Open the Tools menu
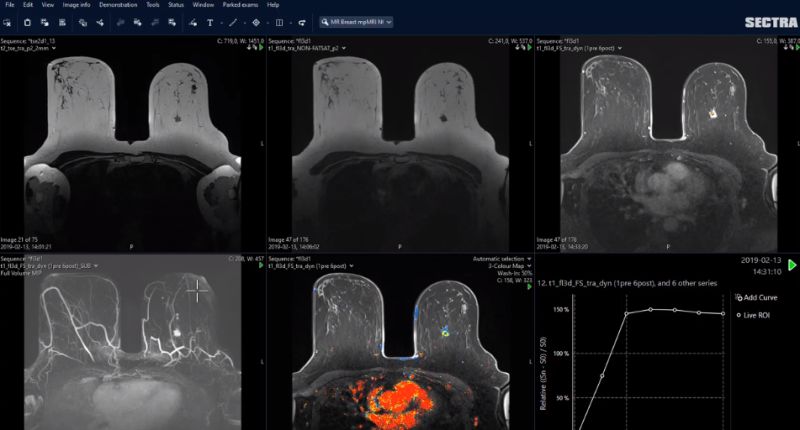The width and height of the screenshot is (800, 430). 153,5
